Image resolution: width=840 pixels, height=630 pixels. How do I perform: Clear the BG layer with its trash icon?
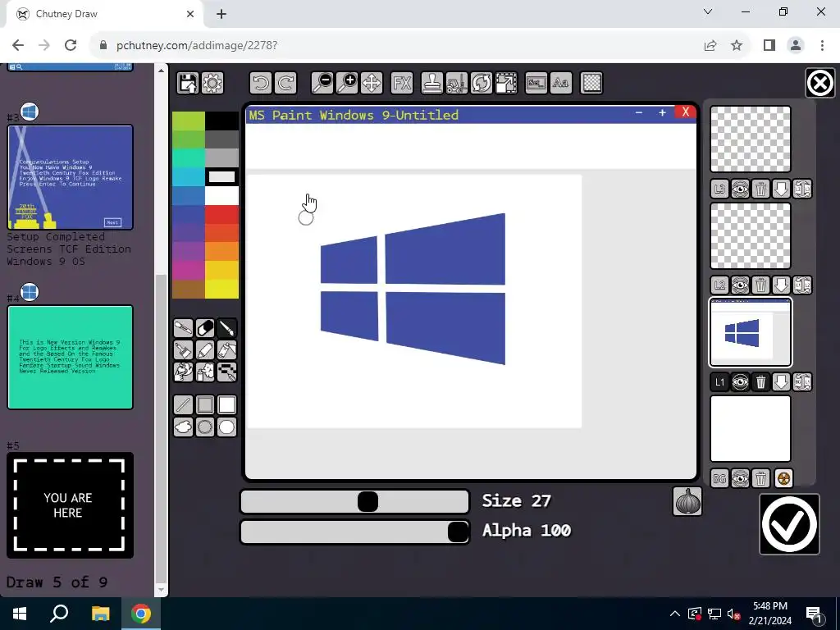(x=760, y=478)
